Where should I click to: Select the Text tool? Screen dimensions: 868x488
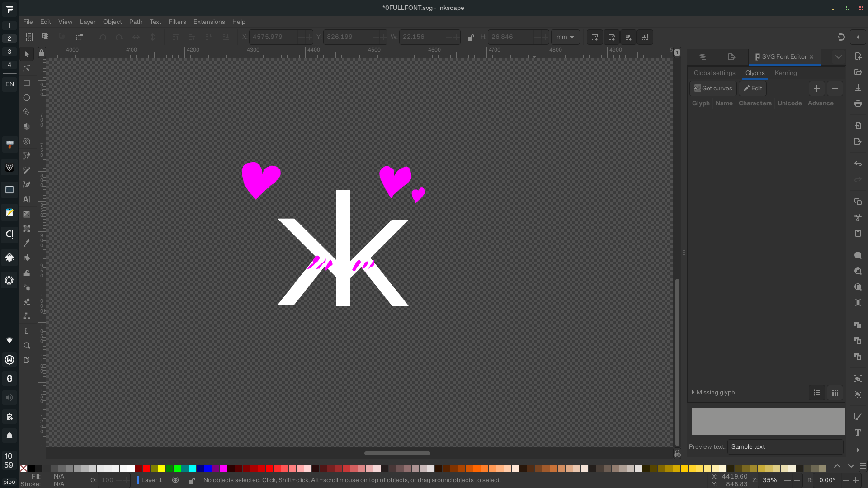click(27, 199)
